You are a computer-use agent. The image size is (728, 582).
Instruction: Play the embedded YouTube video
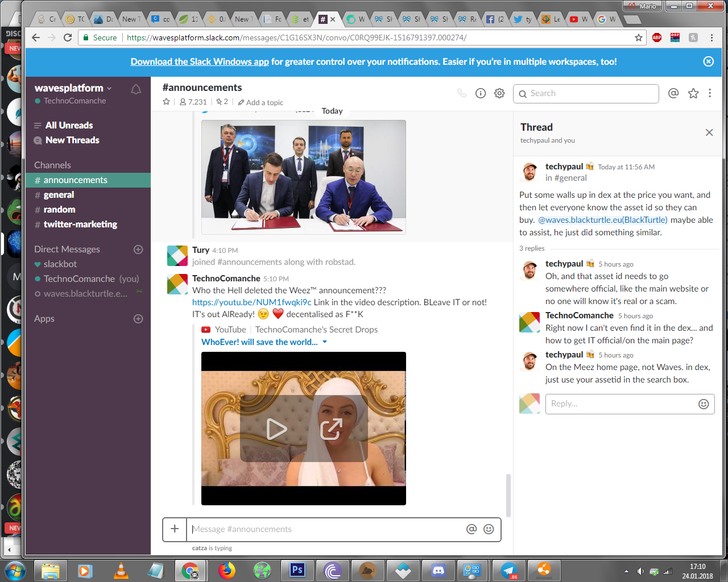(276, 429)
